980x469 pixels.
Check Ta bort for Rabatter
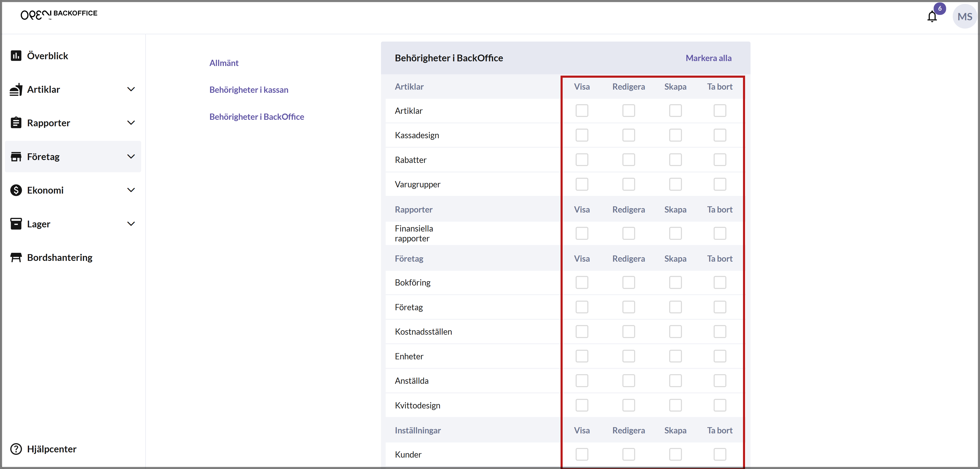pyautogui.click(x=719, y=160)
